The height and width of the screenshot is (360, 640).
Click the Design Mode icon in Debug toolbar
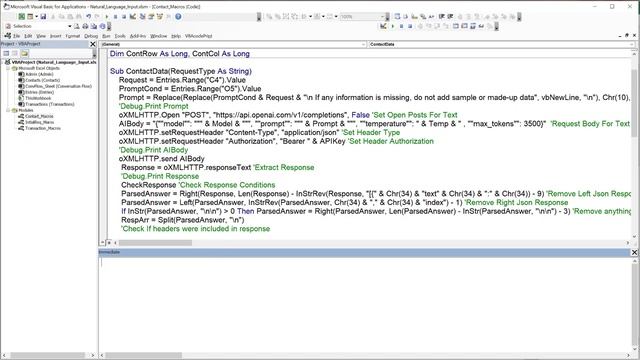coord(383,26)
